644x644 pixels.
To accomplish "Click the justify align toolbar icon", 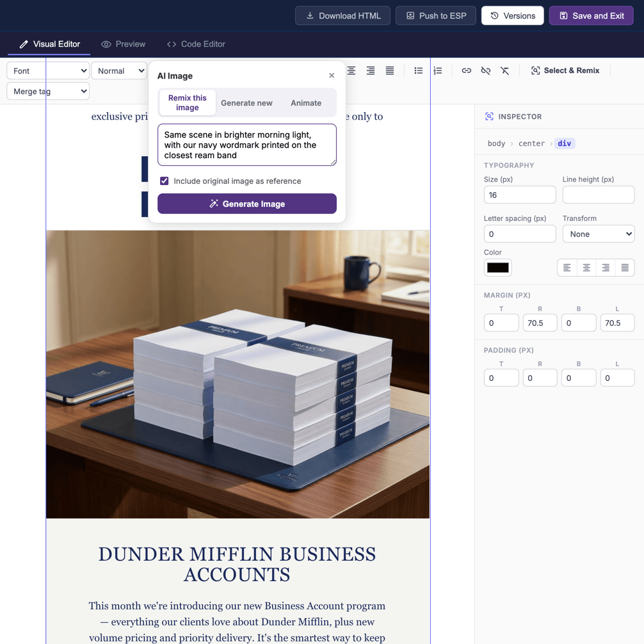I will coord(390,70).
